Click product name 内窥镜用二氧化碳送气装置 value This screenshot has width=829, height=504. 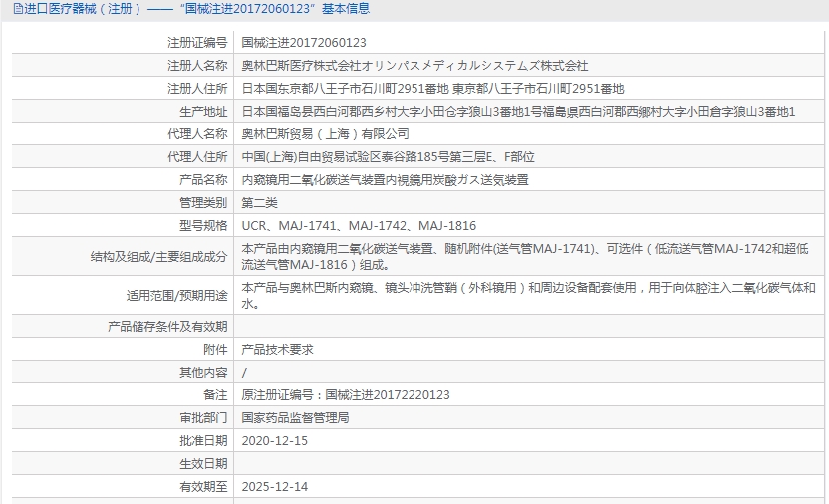click(385, 180)
